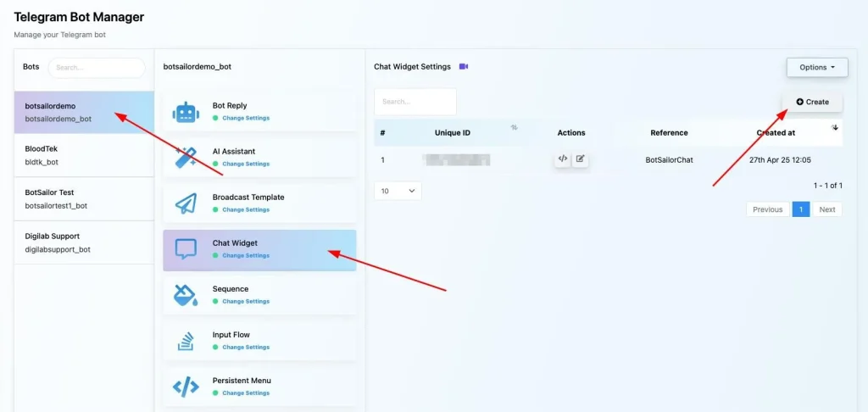Click the edit pencil icon in Actions column
The width and height of the screenshot is (868, 412).
pos(580,159)
